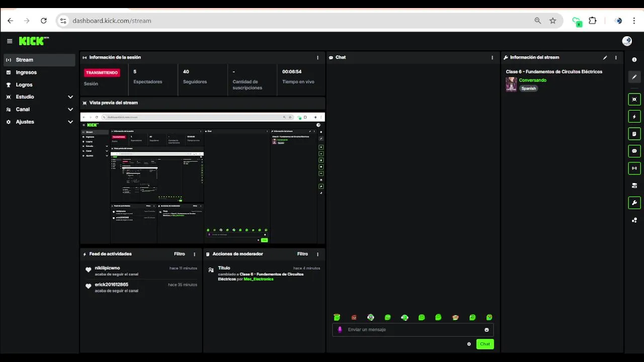Send message with the green Chat button

[x=485, y=344]
